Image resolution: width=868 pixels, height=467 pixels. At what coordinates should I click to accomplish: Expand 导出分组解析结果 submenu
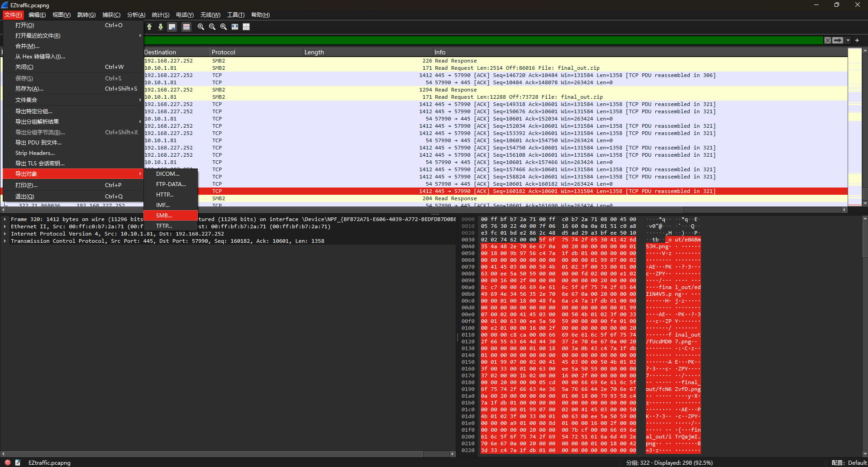[x=73, y=122]
